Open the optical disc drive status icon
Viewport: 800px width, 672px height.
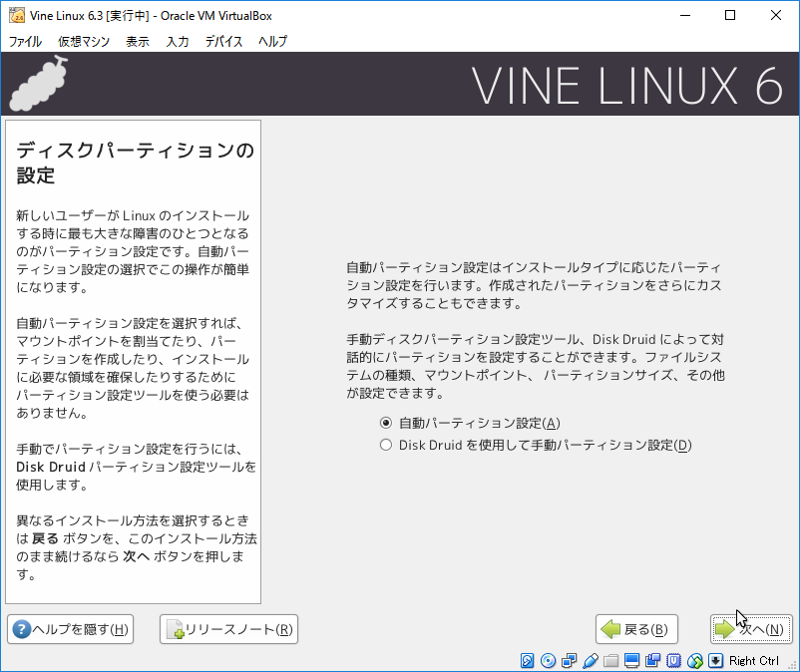pos(548,661)
